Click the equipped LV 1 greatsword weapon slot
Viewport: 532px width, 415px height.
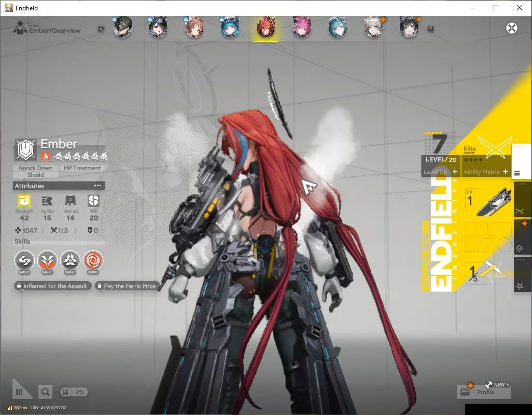(x=488, y=203)
